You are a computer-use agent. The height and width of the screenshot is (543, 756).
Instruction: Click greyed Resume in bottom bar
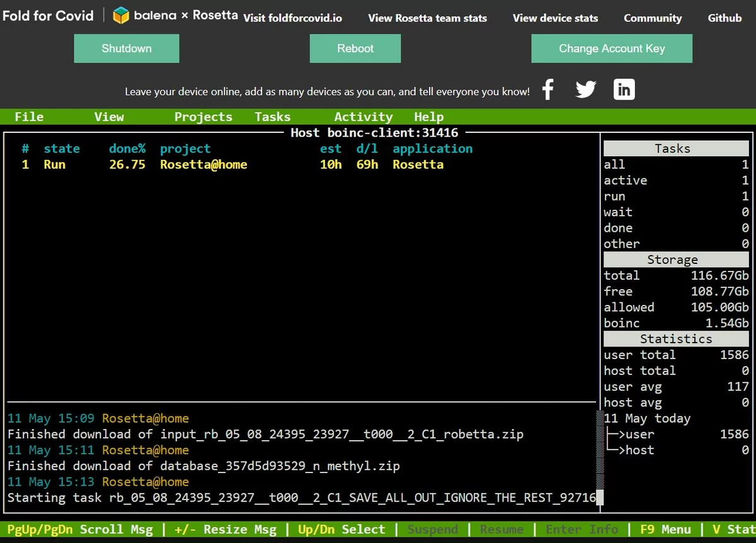(501, 529)
